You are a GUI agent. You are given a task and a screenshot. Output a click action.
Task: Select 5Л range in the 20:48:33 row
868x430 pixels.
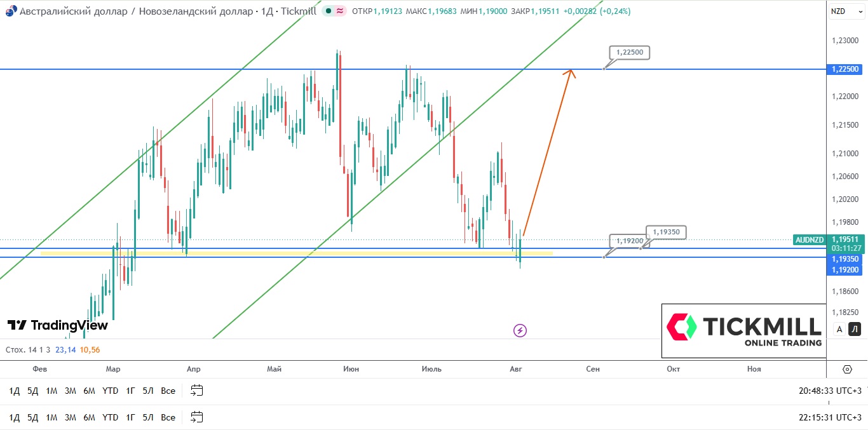pyautogui.click(x=148, y=391)
